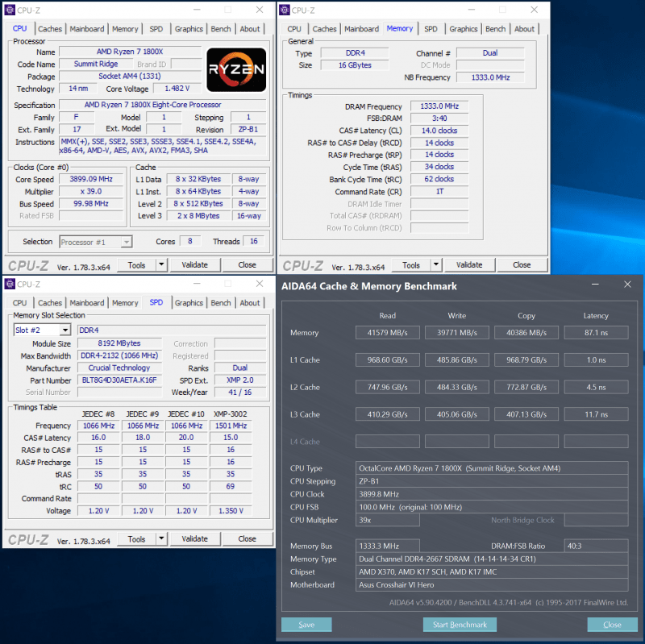Open the Tools dropdown arrow in the Memory window

(435, 264)
